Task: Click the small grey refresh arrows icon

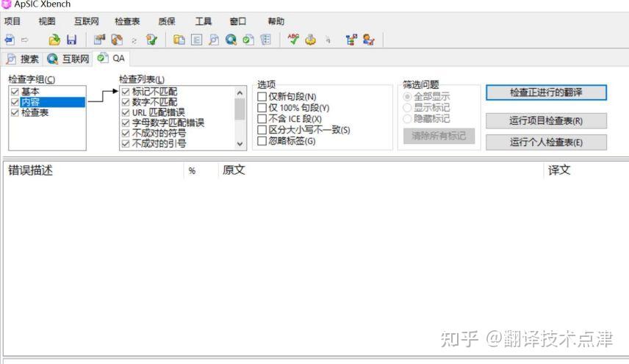Action: click(134, 40)
